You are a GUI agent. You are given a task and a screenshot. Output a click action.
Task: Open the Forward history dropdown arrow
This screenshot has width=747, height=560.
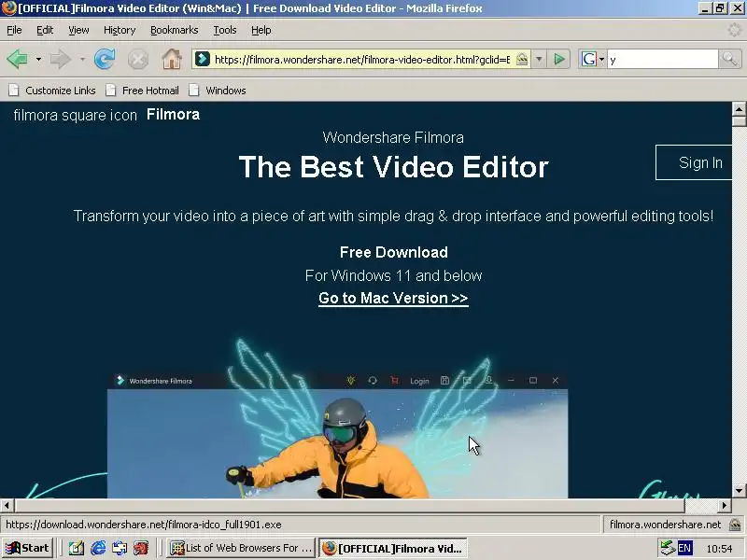pos(82,60)
